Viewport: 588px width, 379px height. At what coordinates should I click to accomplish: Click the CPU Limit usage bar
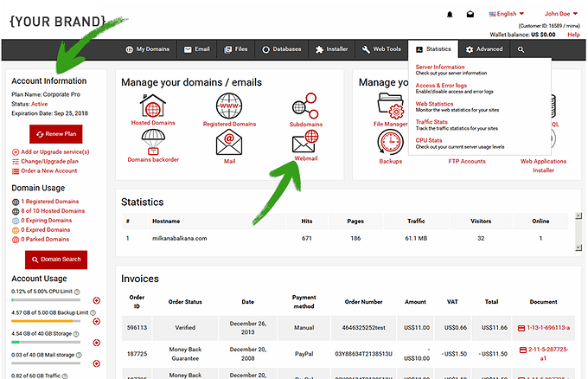tap(49, 300)
